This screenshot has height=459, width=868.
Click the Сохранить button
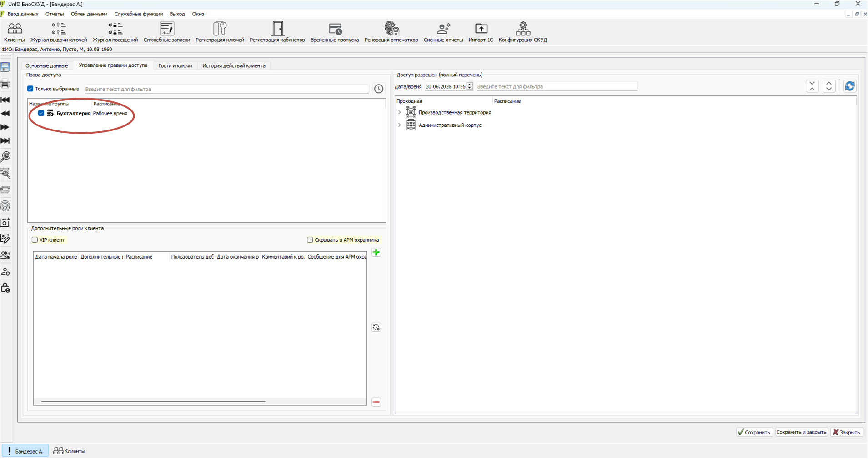[754, 432]
